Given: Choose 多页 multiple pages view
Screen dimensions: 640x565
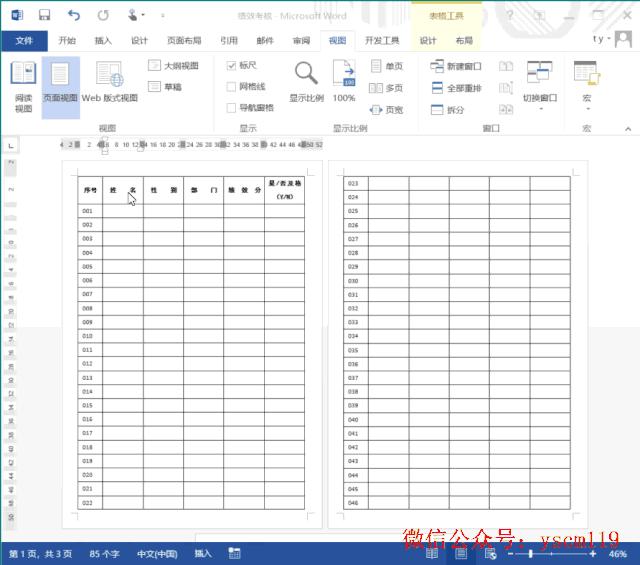Looking at the screenshot, I should click(386, 88).
